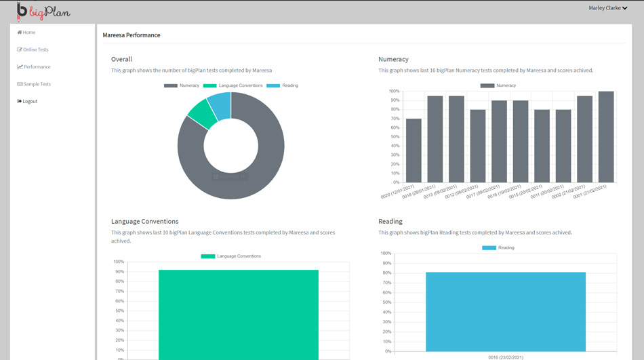This screenshot has width=644, height=360.
Task: Navigate to Home link in sidebar
Action: [x=29, y=33]
